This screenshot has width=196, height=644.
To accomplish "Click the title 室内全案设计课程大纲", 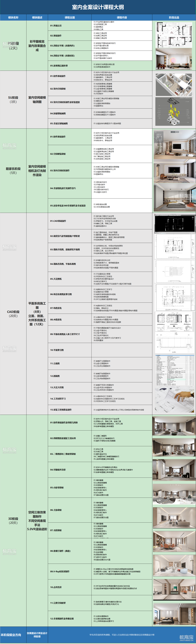I will [98, 7].
